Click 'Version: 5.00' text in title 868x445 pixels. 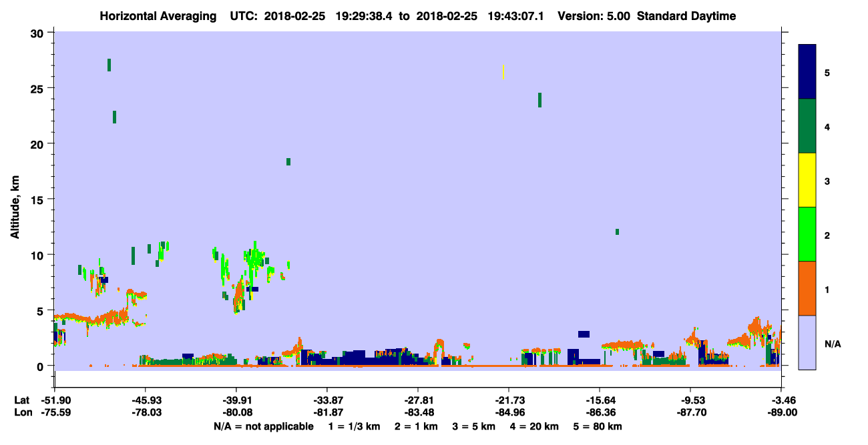[593, 16]
